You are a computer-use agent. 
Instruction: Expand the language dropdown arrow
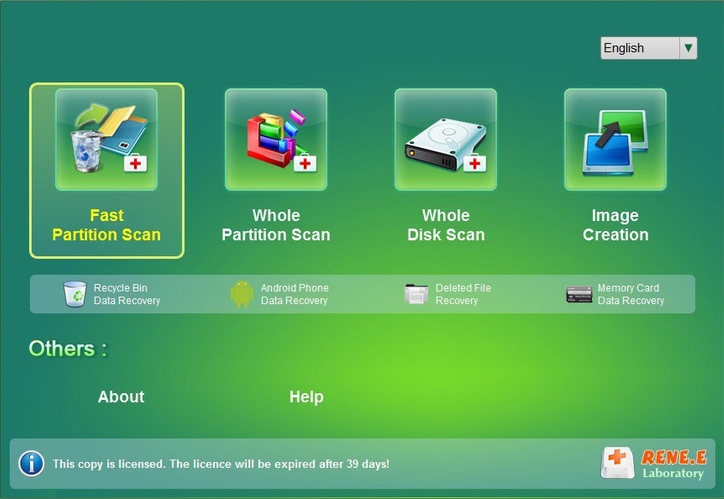(x=687, y=48)
